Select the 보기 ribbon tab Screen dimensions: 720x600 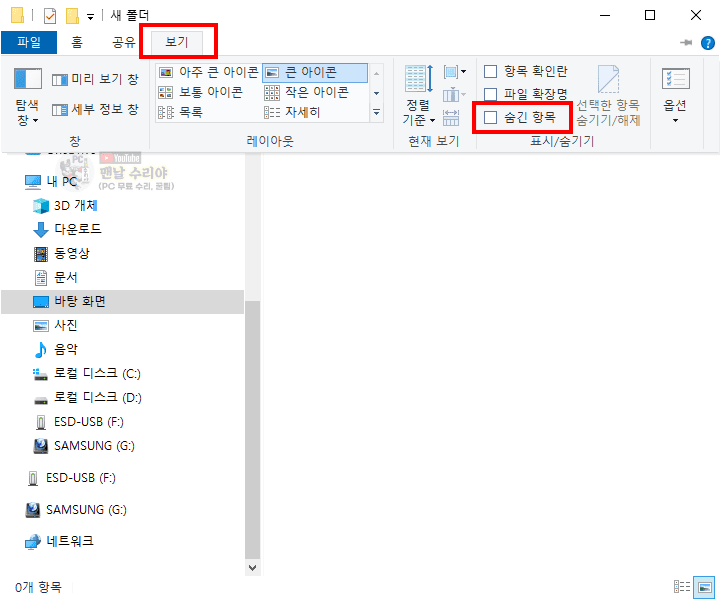177,42
